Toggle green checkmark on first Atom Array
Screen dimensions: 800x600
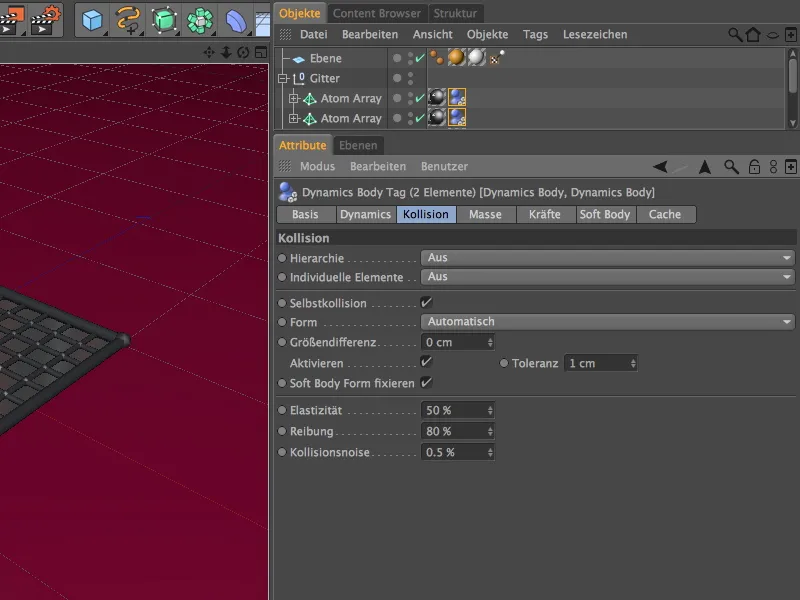click(420, 98)
